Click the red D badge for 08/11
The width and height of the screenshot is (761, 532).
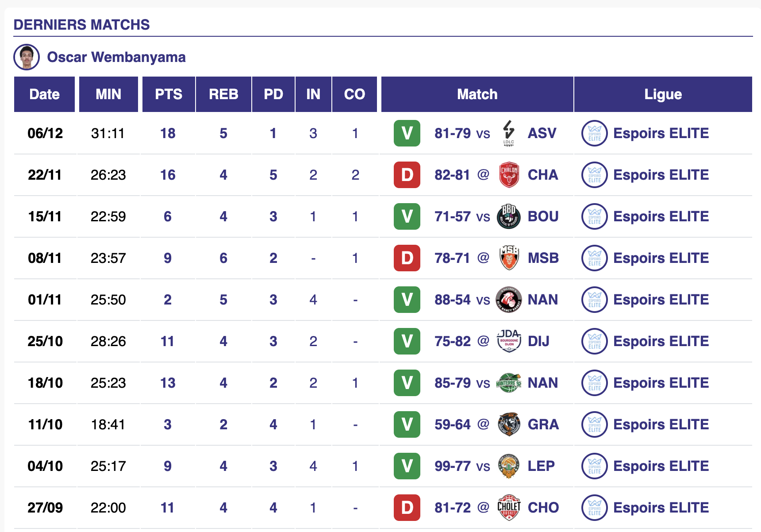407,258
